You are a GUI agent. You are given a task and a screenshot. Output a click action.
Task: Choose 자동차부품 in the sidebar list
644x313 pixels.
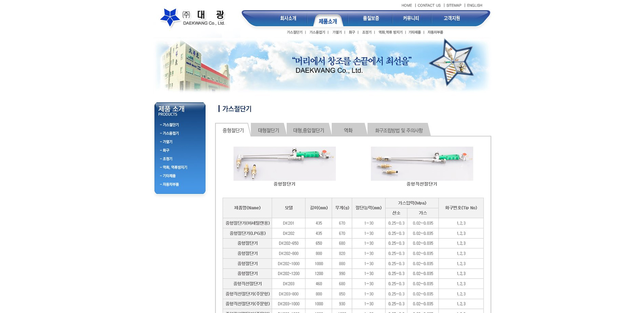coord(170,184)
